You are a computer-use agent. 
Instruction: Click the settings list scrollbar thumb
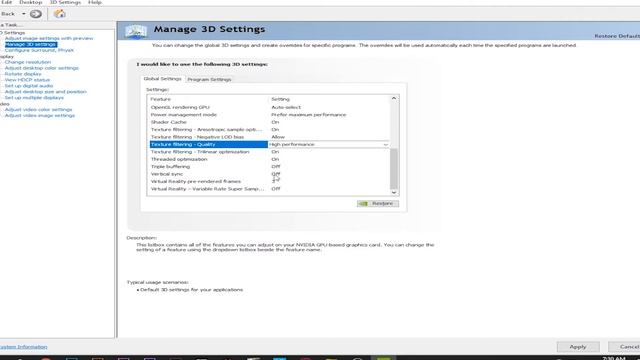[x=394, y=169]
